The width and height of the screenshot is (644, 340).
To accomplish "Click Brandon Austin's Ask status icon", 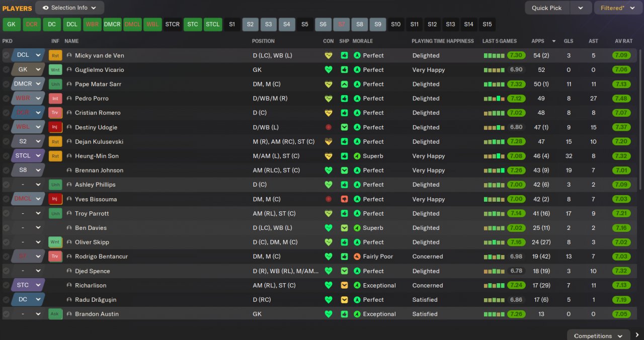I will 55,314.
